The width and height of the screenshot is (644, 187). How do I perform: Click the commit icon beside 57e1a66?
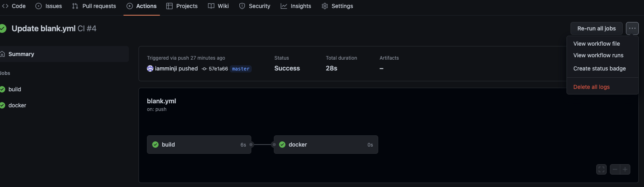point(204,69)
